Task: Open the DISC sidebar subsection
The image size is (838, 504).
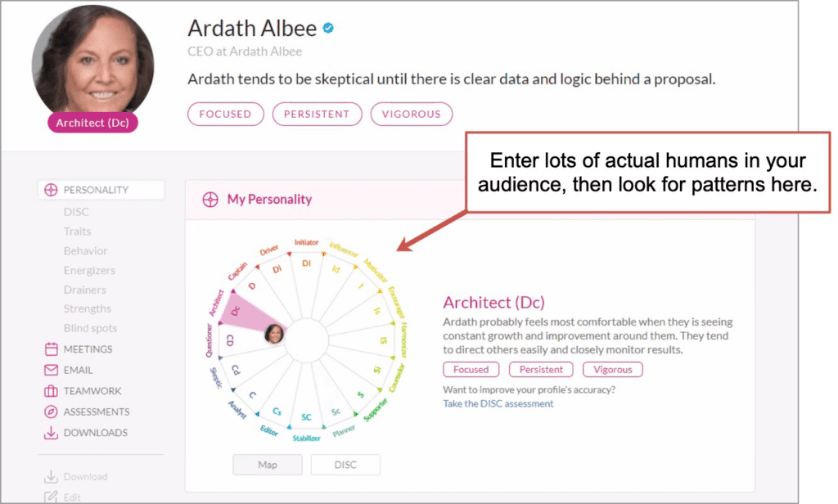Action: (x=76, y=212)
